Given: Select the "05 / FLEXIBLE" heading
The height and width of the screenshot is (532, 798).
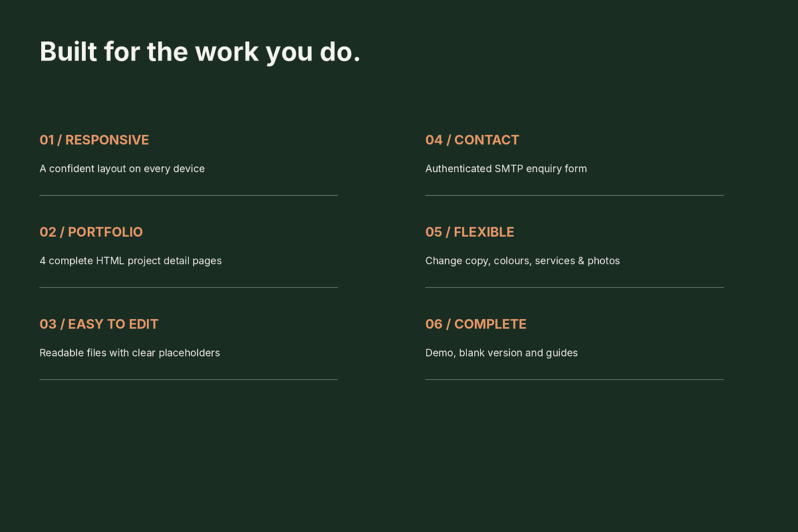Looking at the screenshot, I should (x=469, y=232).
